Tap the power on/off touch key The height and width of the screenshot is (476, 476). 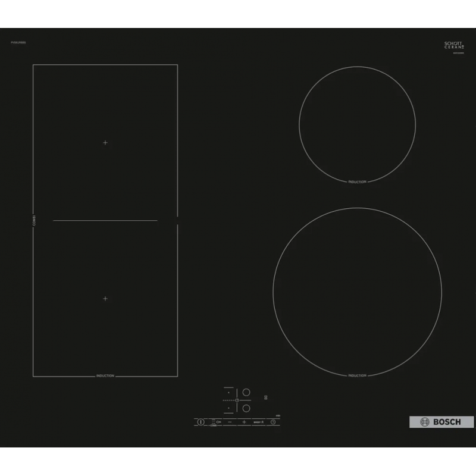pyautogui.click(x=201, y=422)
